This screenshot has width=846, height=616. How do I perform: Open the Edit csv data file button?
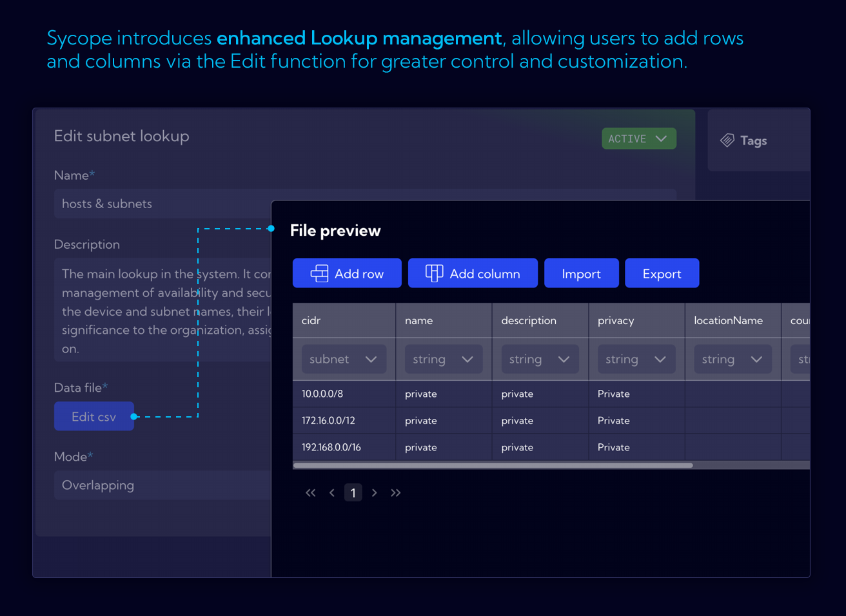(x=94, y=416)
